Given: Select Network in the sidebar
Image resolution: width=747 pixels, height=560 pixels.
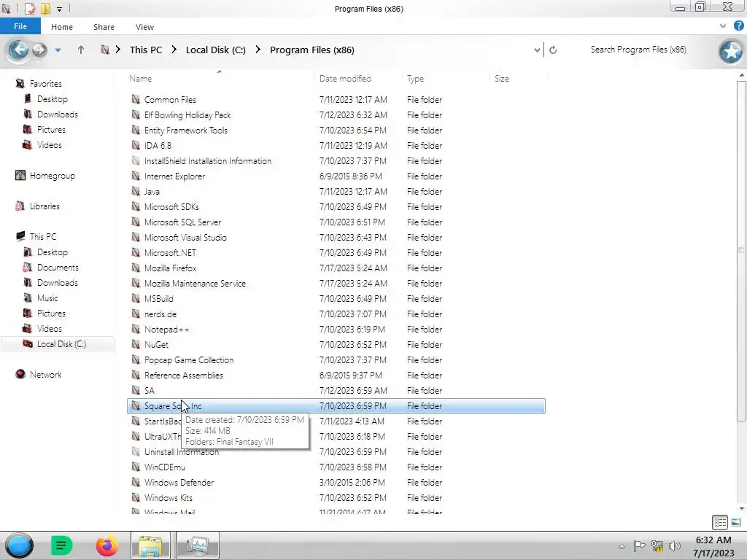Looking at the screenshot, I should (45, 375).
